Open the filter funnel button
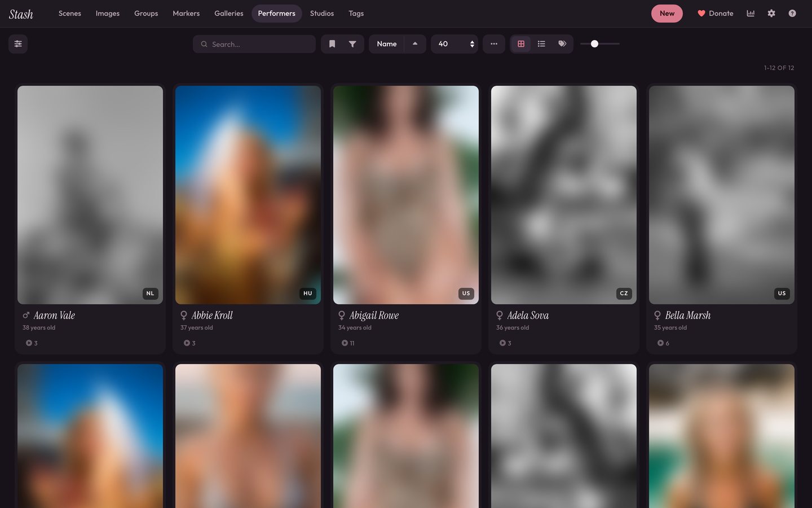 [x=352, y=44]
